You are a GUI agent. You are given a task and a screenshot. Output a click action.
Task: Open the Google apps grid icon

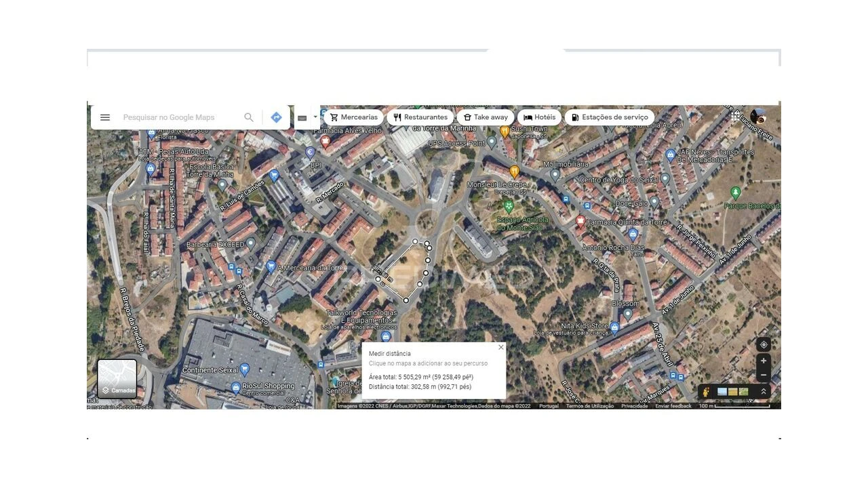[x=736, y=117]
